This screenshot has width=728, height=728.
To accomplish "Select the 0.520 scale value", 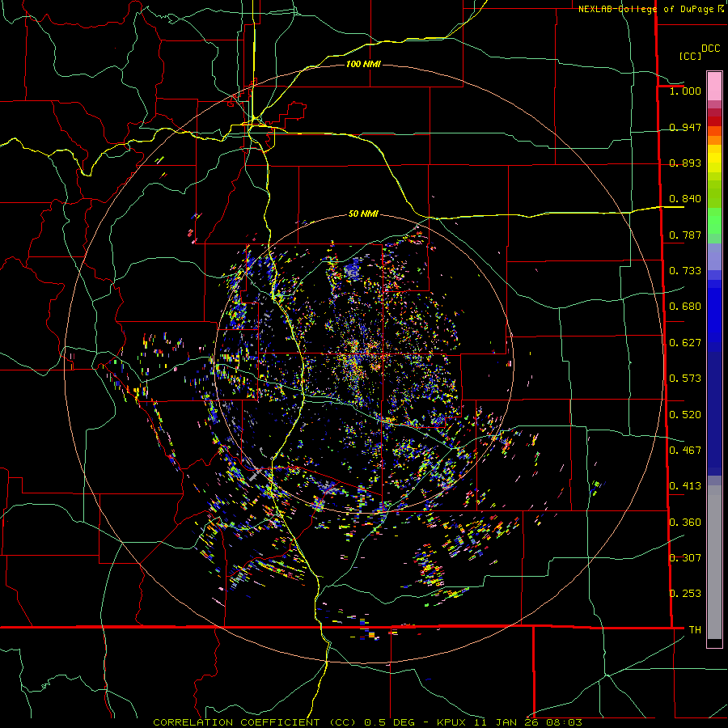I will click(x=685, y=414).
